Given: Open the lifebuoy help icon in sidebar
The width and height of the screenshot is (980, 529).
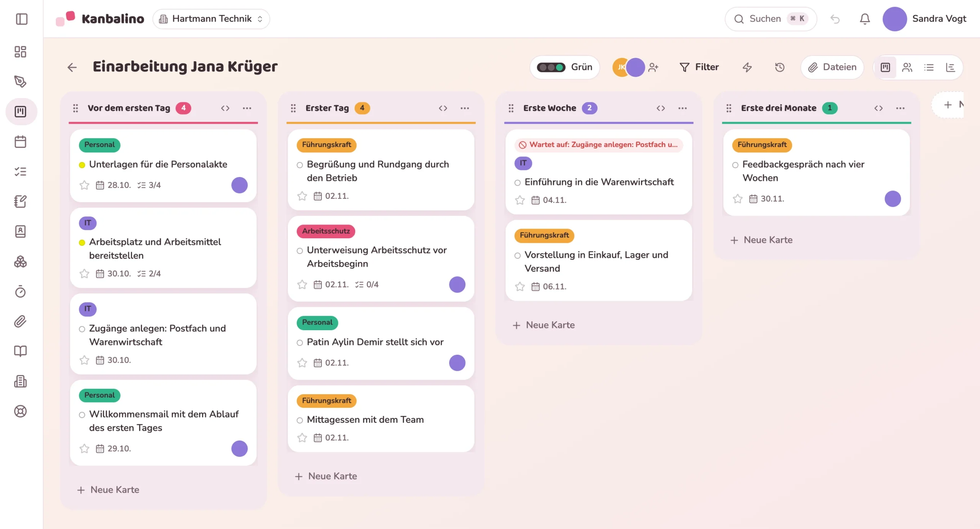Looking at the screenshot, I should [20, 411].
